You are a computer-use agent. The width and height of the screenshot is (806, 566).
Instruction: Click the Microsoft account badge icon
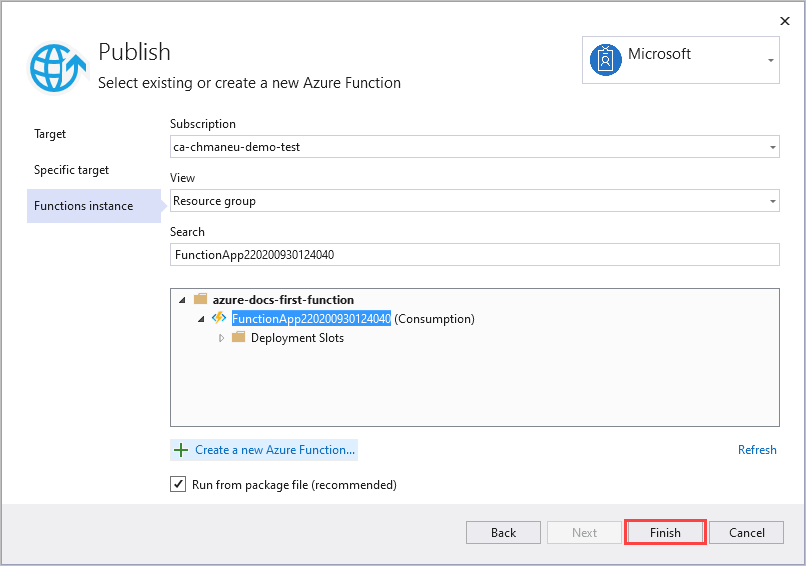click(606, 60)
